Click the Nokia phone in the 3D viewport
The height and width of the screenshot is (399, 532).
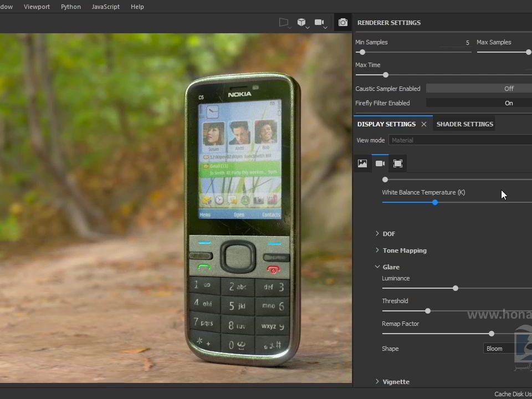[x=242, y=219]
